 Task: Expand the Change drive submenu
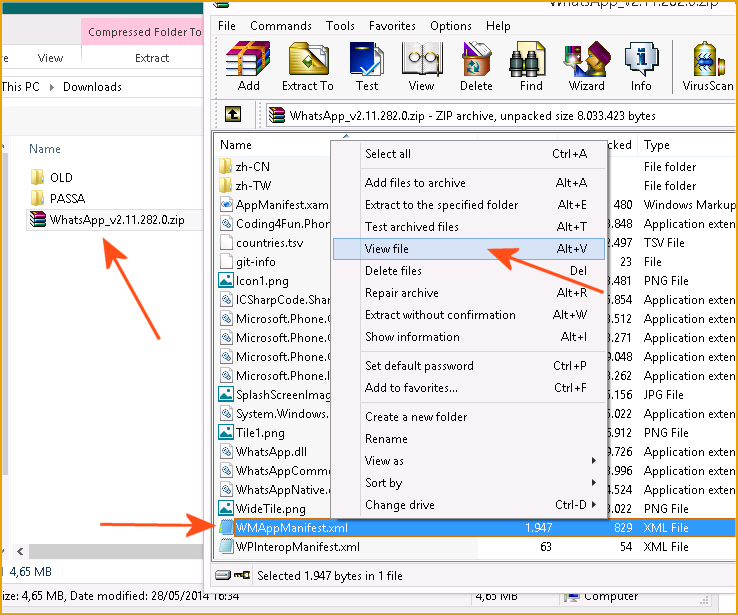point(469,505)
